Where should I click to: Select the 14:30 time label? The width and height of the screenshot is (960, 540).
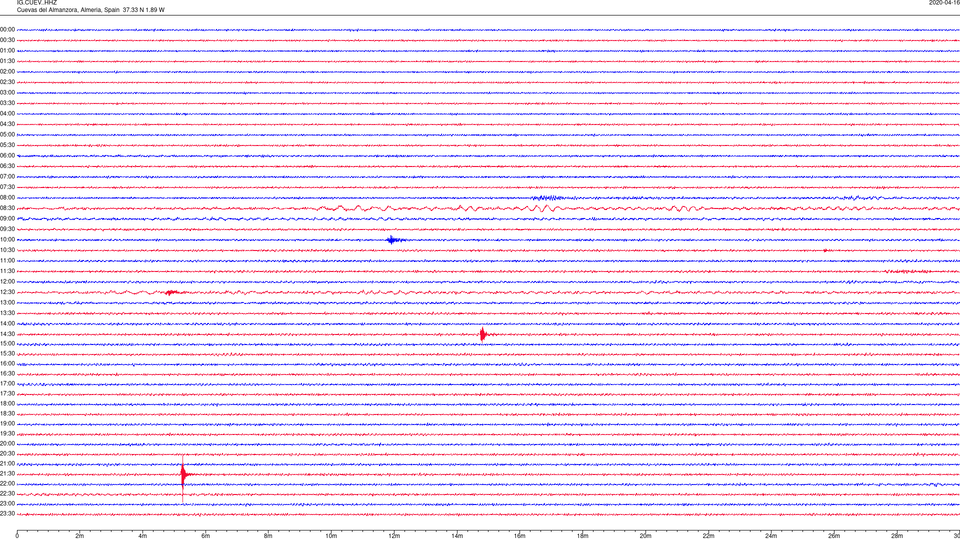point(7,334)
